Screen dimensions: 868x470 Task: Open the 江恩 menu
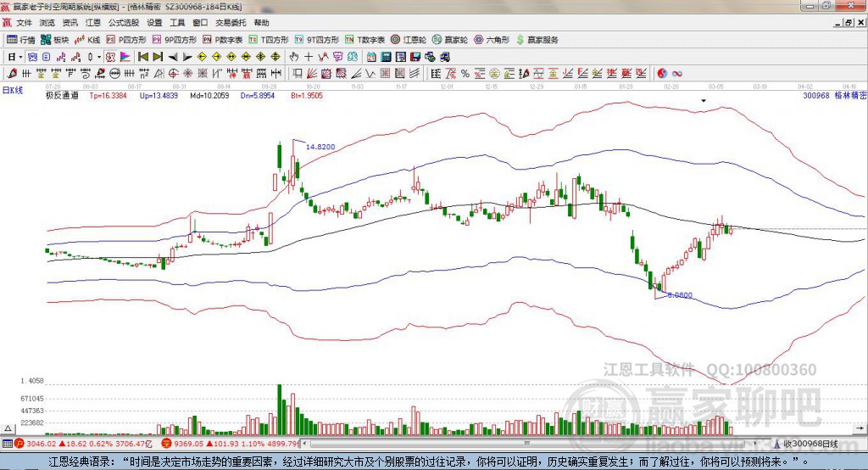coord(93,23)
